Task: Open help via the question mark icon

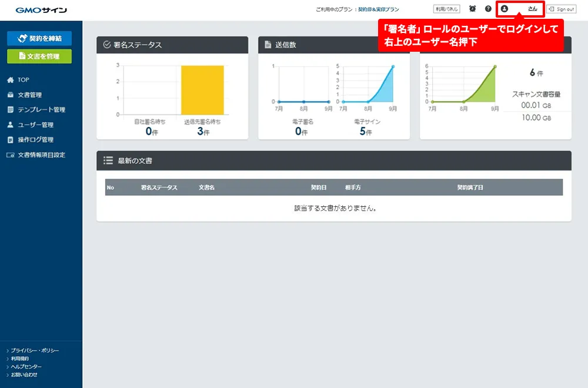Action: click(488, 9)
